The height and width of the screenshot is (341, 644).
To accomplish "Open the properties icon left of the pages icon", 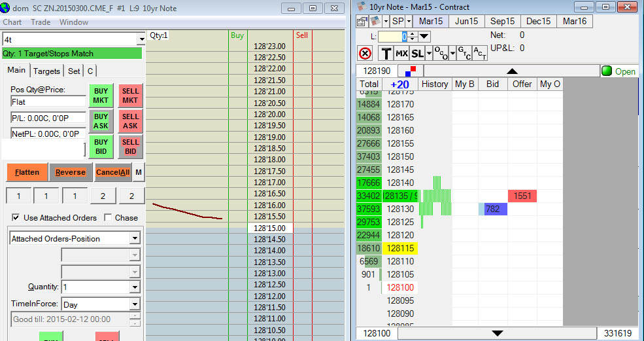I will point(362,22).
